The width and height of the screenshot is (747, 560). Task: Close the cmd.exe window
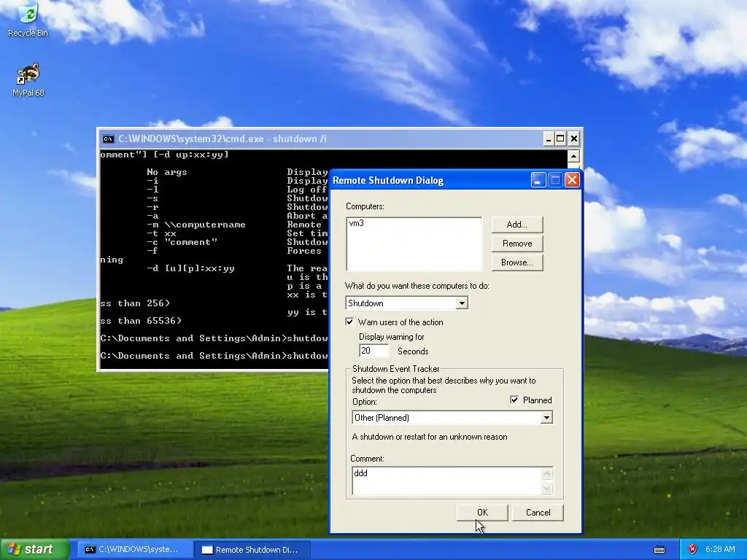coord(574,139)
